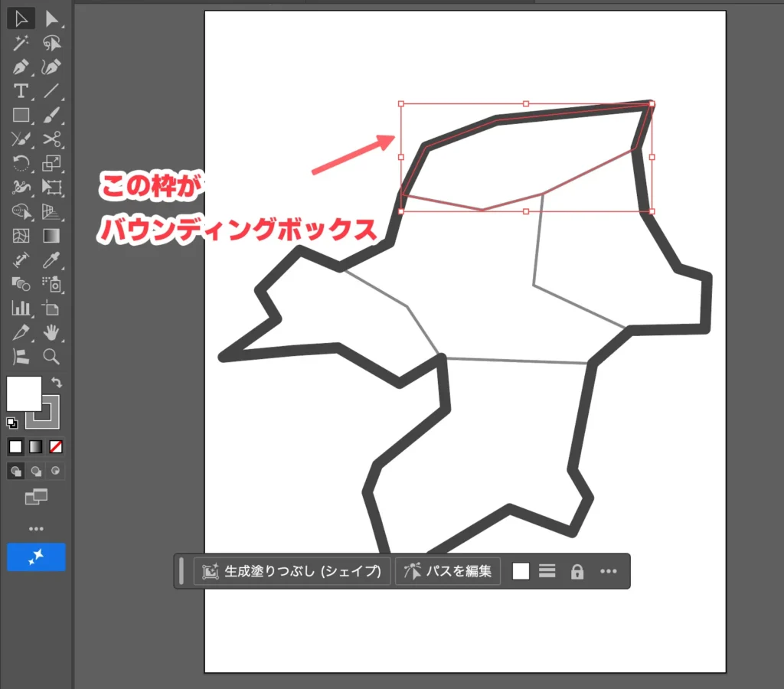This screenshot has width=784, height=689.
Task: Switch to Draw Behind mode
Action: click(35, 472)
